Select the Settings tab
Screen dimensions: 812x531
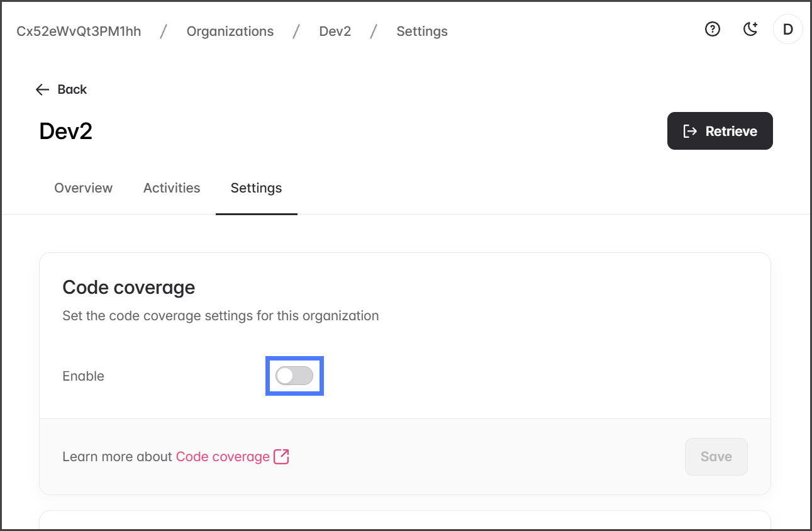[256, 187]
